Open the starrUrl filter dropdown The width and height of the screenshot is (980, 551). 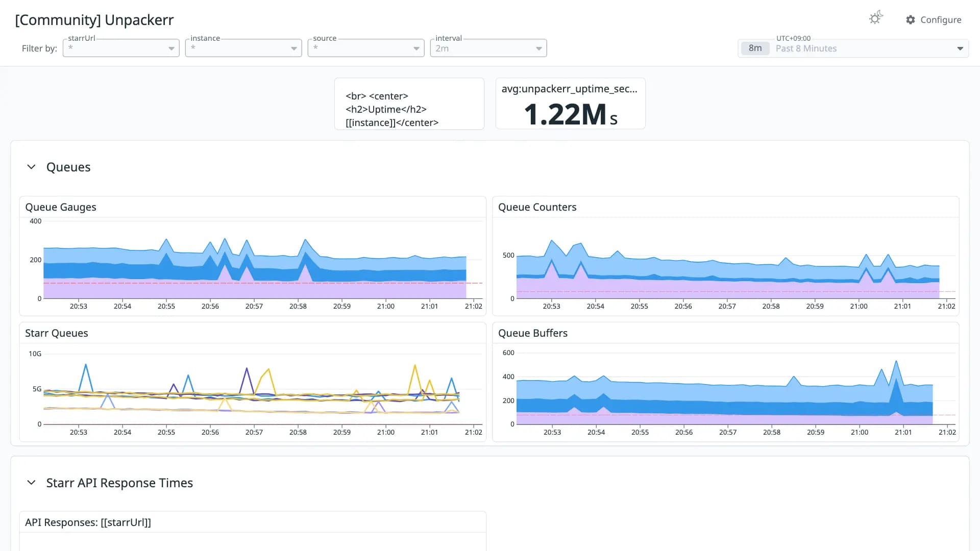[121, 48]
